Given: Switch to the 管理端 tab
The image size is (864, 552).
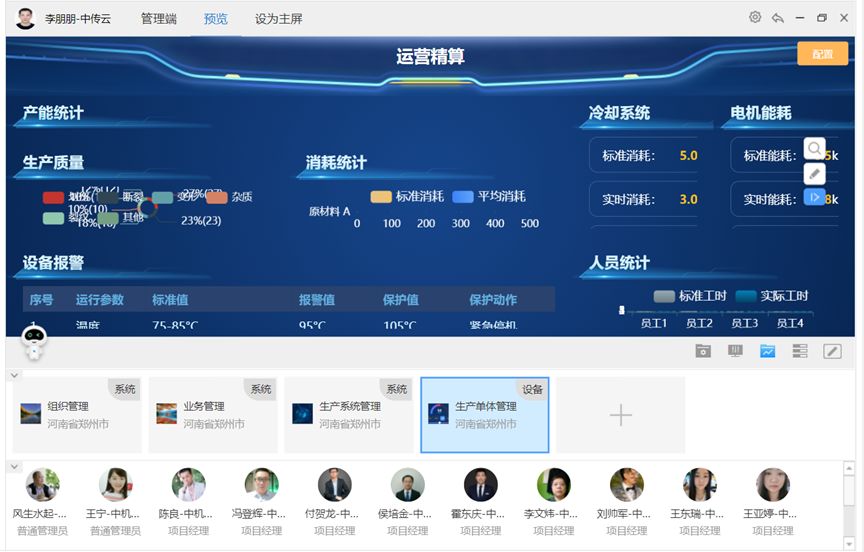Looking at the screenshot, I should pos(158,19).
